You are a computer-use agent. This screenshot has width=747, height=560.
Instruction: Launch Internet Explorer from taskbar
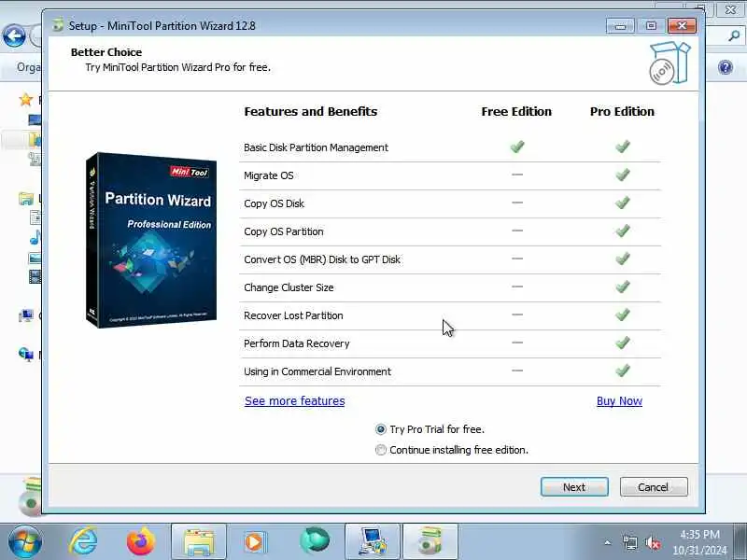coord(83,541)
